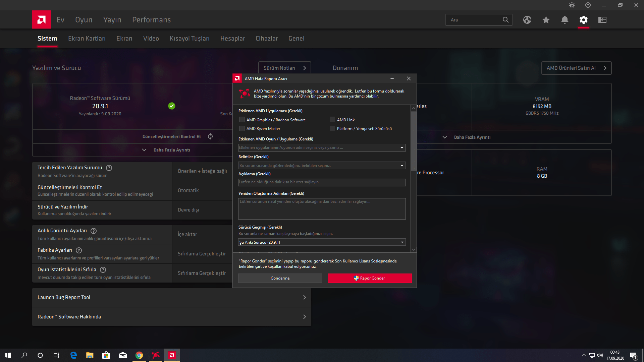The height and width of the screenshot is (362, 644).
Task: Open notifications bell icon
Action: pos(565,20)
